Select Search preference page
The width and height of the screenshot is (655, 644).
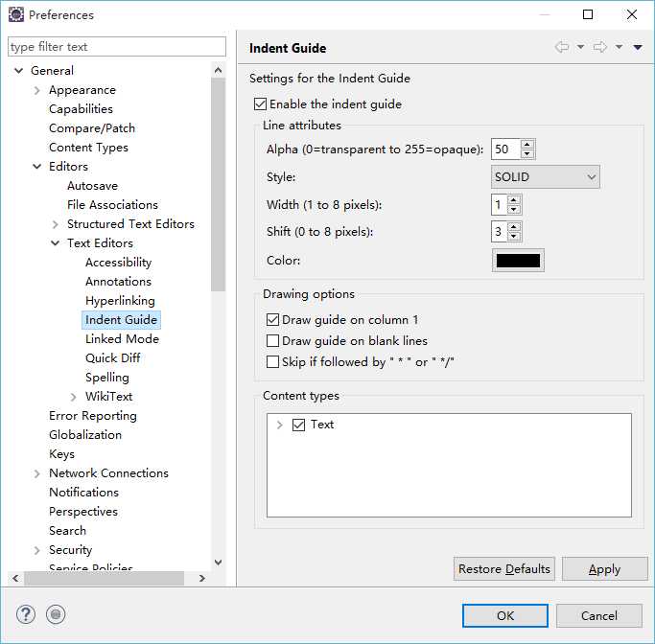[x=67, y=531]
